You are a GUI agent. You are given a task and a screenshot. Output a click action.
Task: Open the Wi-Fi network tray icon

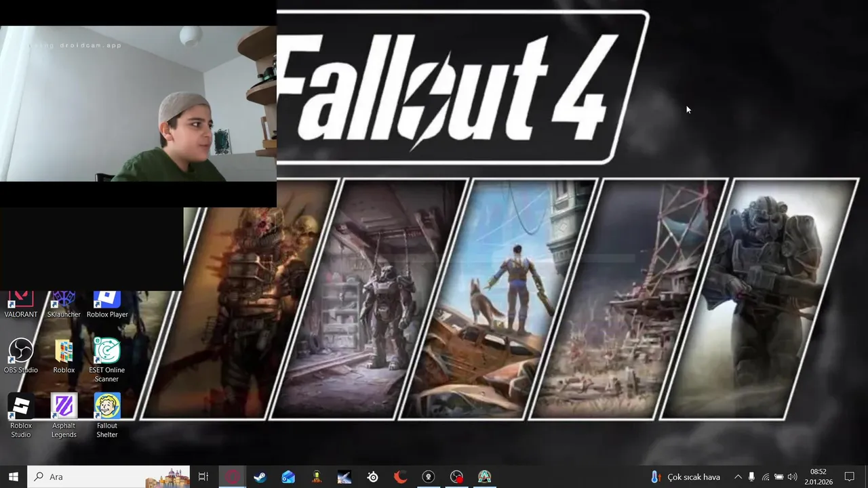pyautogui.click(x=765, y=476)
